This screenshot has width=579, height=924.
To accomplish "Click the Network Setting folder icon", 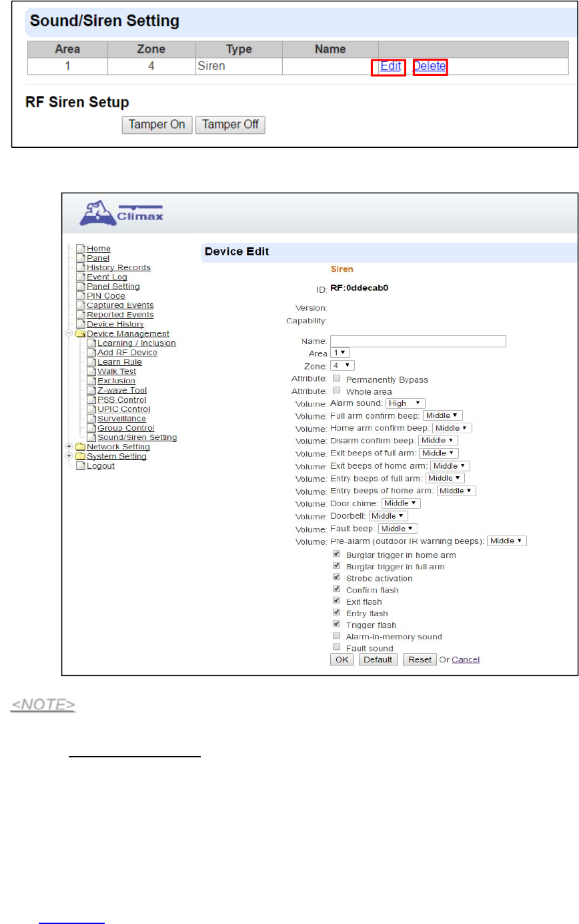I will [80, 447].
